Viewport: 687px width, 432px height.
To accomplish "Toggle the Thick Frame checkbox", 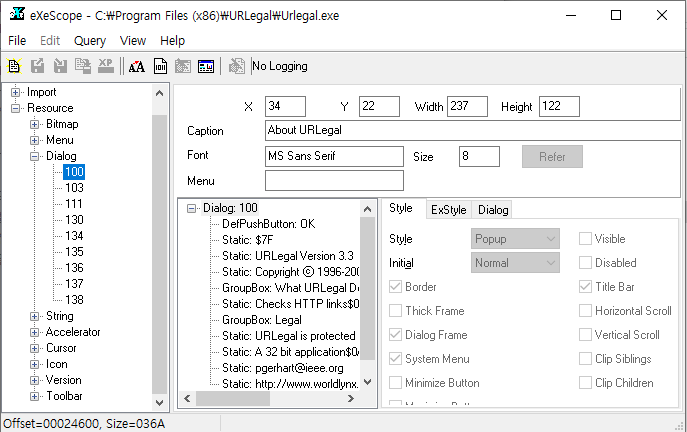I will coord(395,311).
